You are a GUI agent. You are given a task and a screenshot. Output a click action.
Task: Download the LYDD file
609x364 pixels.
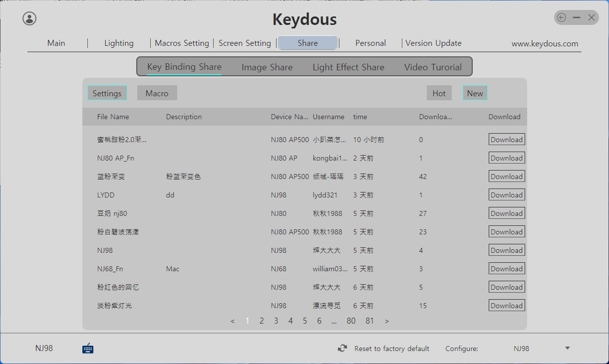507,195
